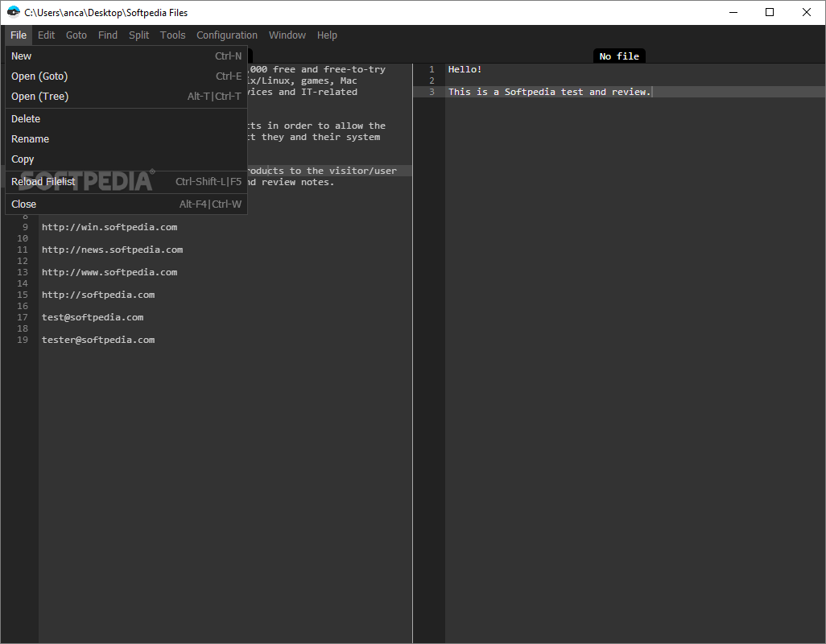Viewport: 826px width, 644px height.
Task: Click the http://softpedia.com line
Action: click(x=98, y=295)
